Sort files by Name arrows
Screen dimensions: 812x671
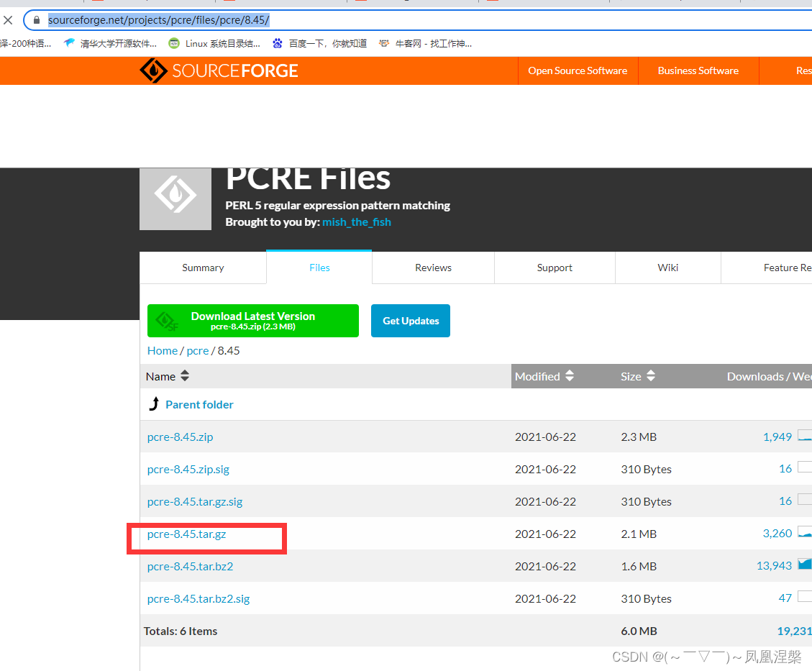pyautogui.click(x=185, y=376)
